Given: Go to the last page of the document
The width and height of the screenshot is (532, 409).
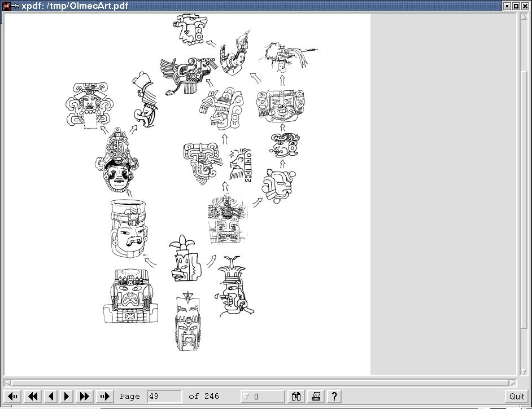Looking at the screenshot, I should pyautogui.click(x=105, y=396).
